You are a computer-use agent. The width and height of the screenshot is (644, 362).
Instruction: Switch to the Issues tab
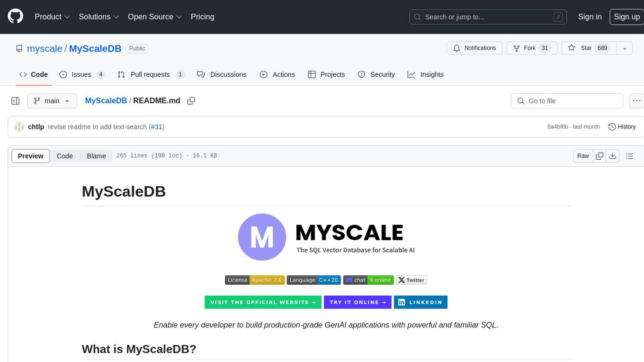(x=82, y=74)
